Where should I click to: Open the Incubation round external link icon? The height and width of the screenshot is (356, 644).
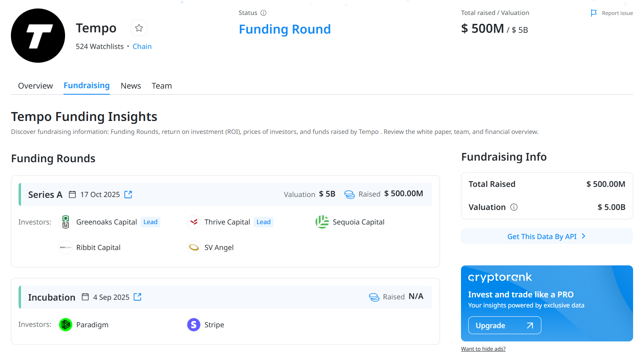pos(137,297)
